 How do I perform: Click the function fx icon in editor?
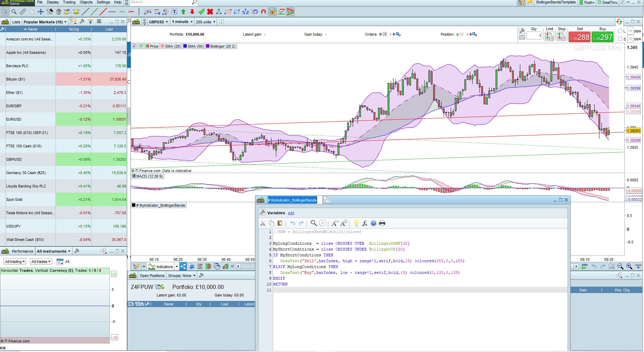click(365, 223)
